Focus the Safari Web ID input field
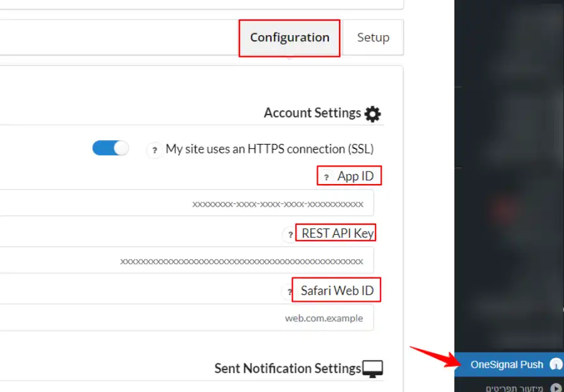 (x=187, y=317)
